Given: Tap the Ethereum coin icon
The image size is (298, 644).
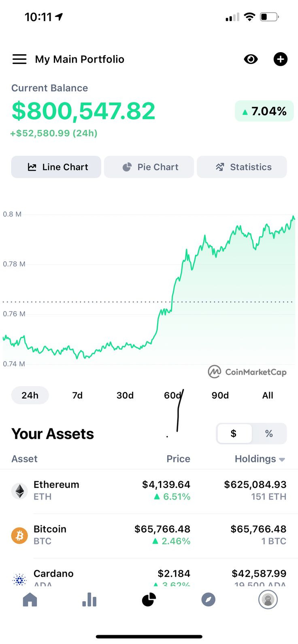Looking at the screenshot, I should click(x=19, y=491).
